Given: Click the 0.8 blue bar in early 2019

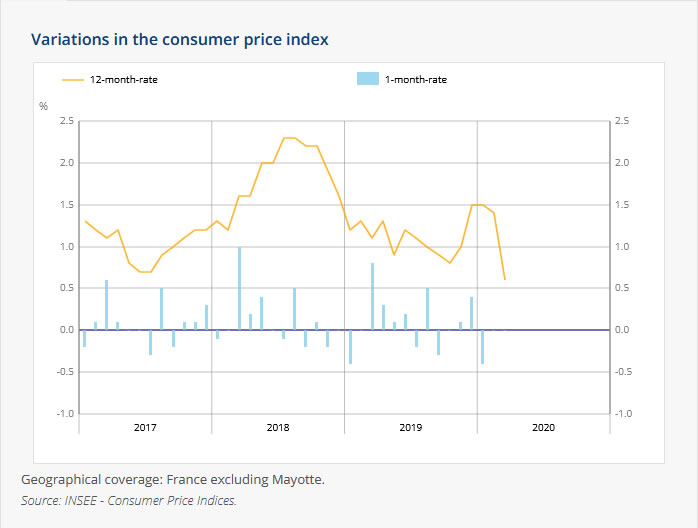Looking at the screenshot, I should [x=372, y=296].
